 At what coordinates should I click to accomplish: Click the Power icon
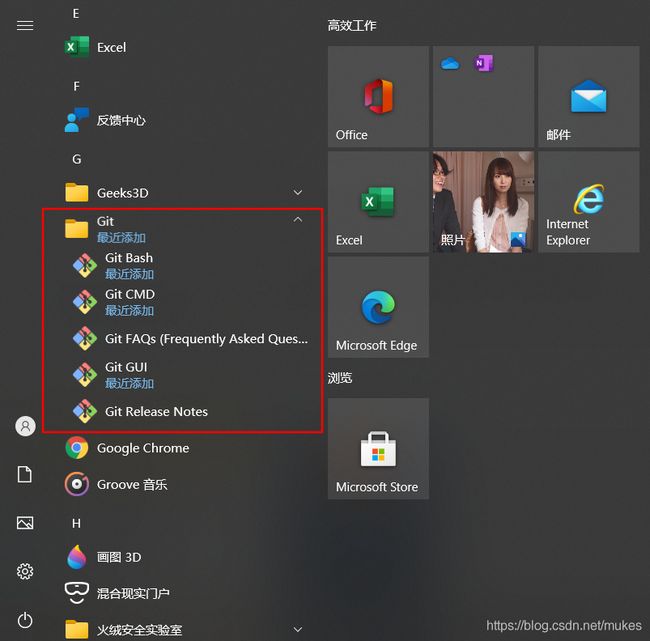(x=25, y=620)
